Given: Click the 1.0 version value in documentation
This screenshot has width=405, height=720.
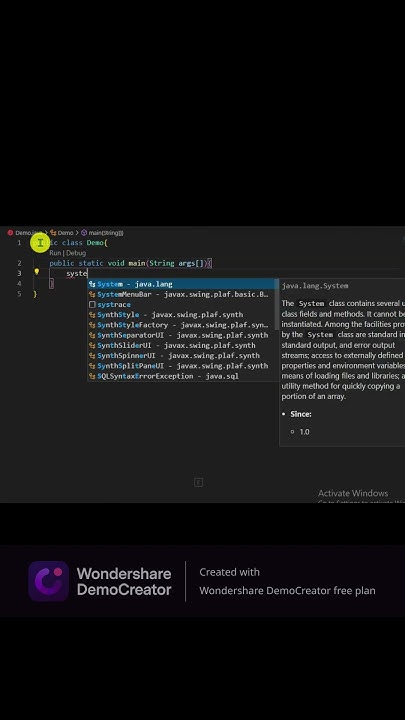Looking at the screenshot, I should (304, 432).
